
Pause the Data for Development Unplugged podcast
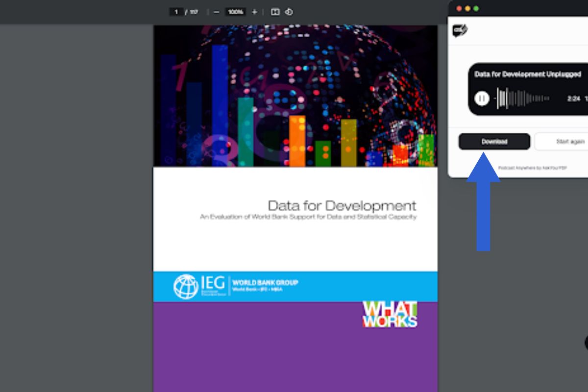(x=482, y=98)
